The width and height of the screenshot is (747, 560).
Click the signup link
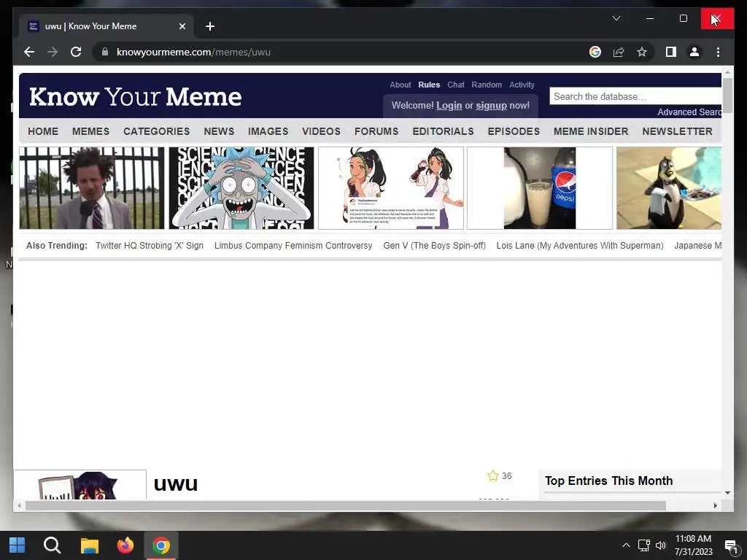[491, 106]
